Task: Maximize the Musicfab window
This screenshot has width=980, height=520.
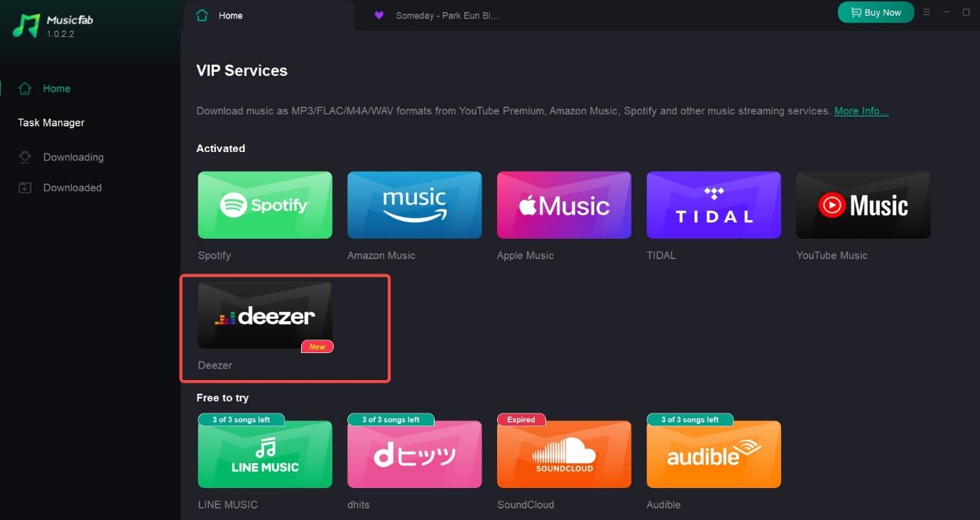Action: 967,12
